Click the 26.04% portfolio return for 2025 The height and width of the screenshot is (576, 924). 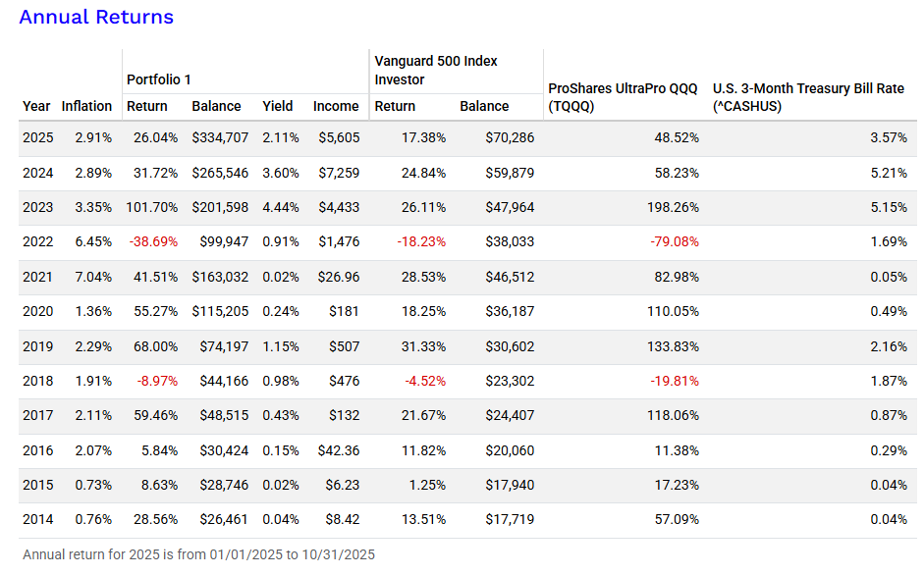pos(155,137)
